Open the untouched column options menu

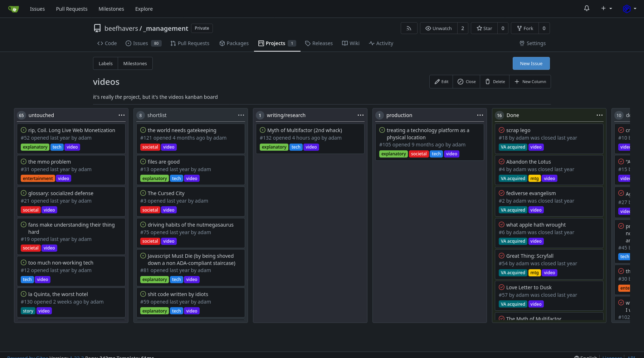coord(122,115)
